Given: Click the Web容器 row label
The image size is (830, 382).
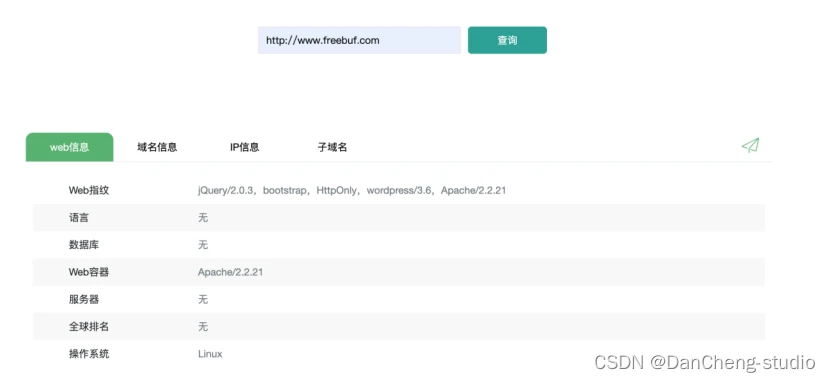Looking at the screenshot, I should point(89,272).
